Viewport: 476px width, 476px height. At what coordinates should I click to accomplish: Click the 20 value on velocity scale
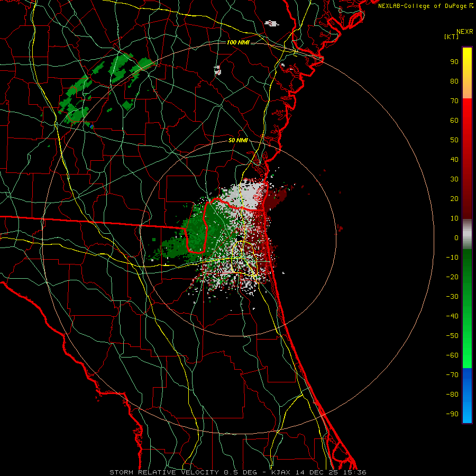(x=454, y=199)
